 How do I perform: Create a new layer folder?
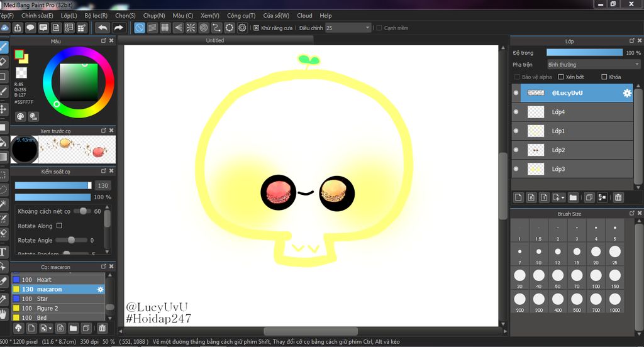point(573,197)
